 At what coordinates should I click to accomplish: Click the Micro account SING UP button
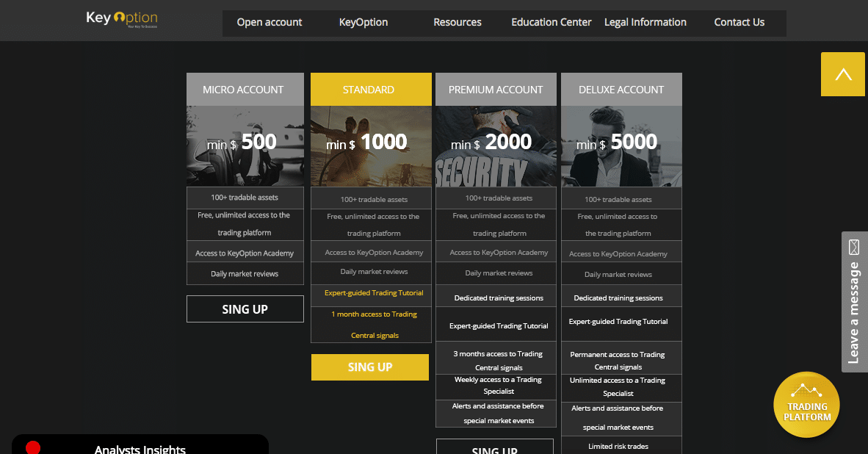point(245,309)
